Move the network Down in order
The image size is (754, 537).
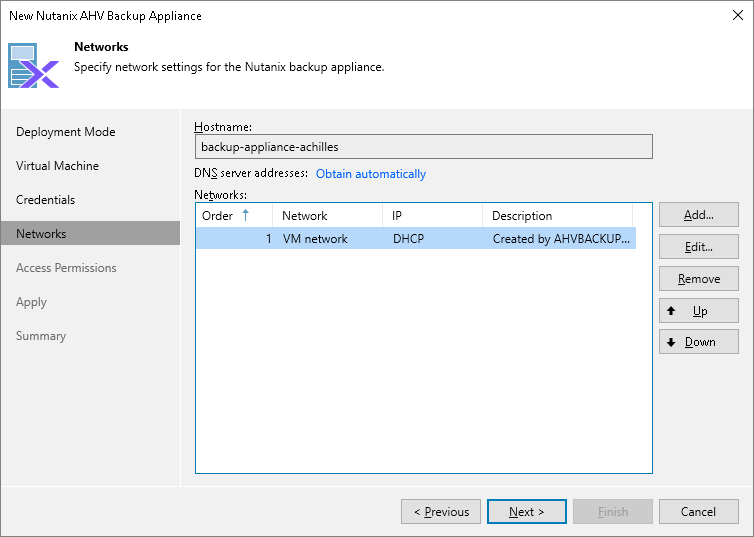699,342
